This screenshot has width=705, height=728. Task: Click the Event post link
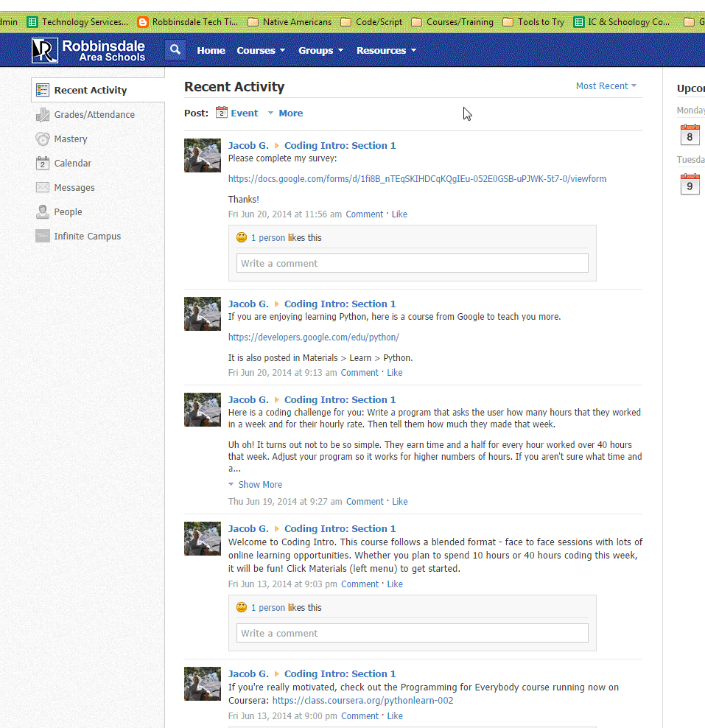tap(244, 113)
